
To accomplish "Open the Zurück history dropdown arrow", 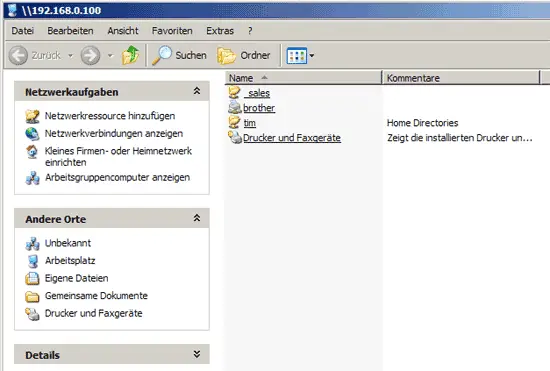I will (71, 55).
